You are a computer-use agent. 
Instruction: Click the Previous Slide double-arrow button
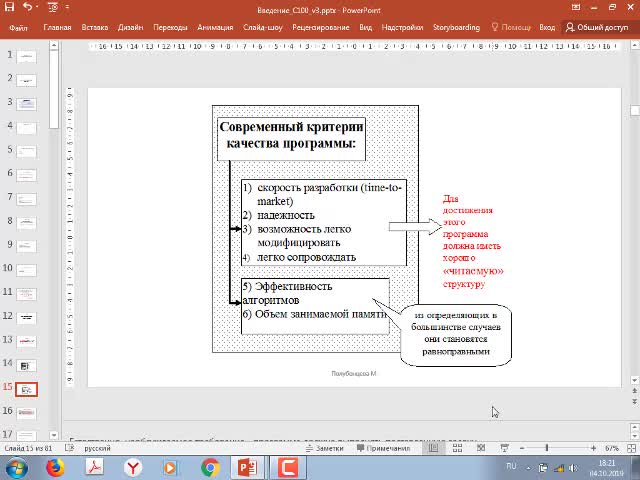click(x=634, y=391)
